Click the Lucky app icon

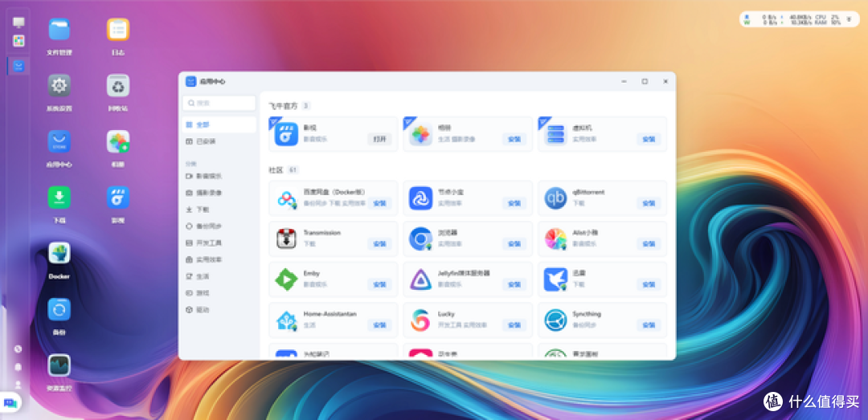coord(420,320)
